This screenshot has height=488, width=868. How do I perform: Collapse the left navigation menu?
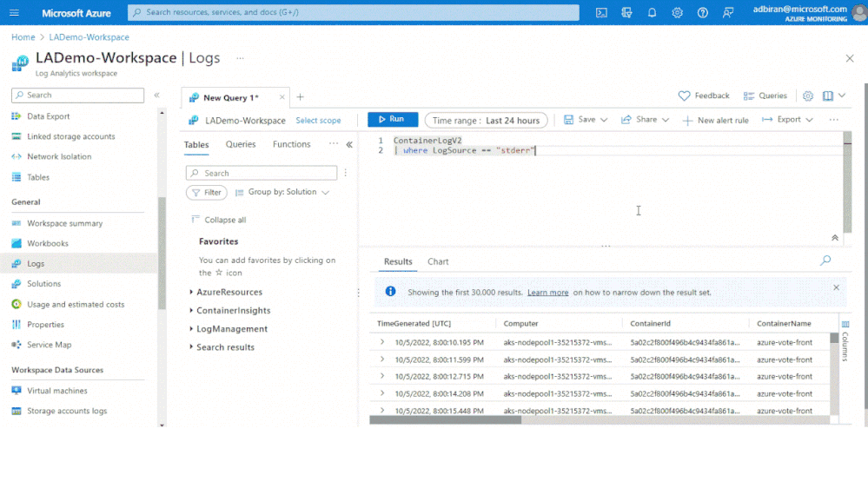156,96
